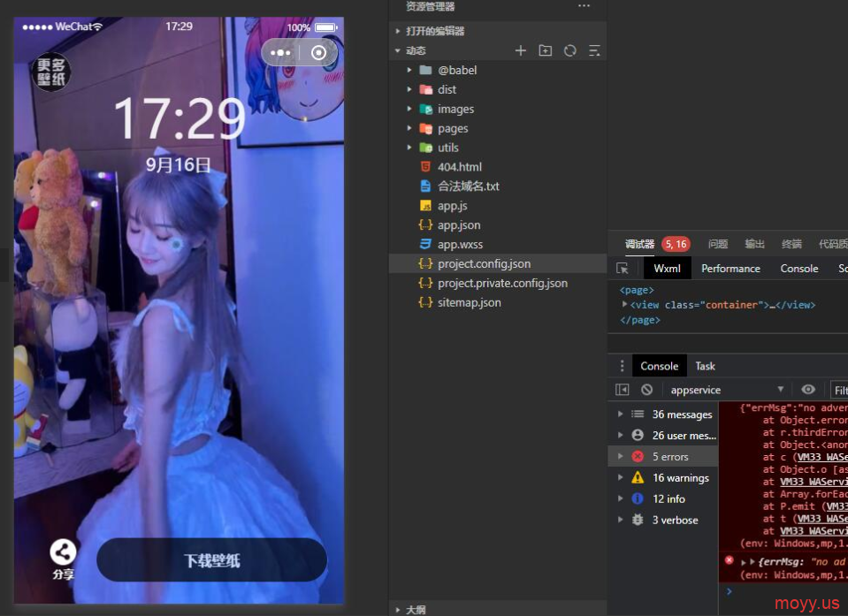The width and height of the screenshot is (848, 616).
Task: Open the explorer more actions ellipsis
Action: tap(584, 6)
